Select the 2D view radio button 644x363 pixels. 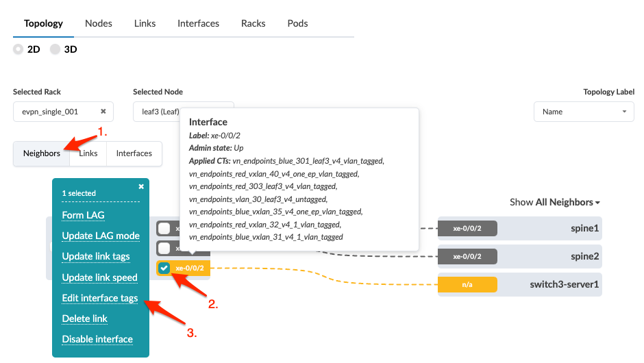pos(18,49)
